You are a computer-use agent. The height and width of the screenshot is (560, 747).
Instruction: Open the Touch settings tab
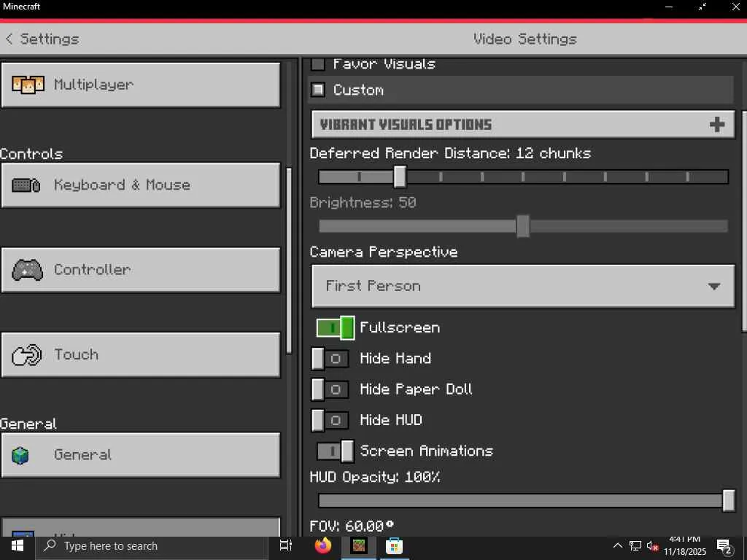141,355
